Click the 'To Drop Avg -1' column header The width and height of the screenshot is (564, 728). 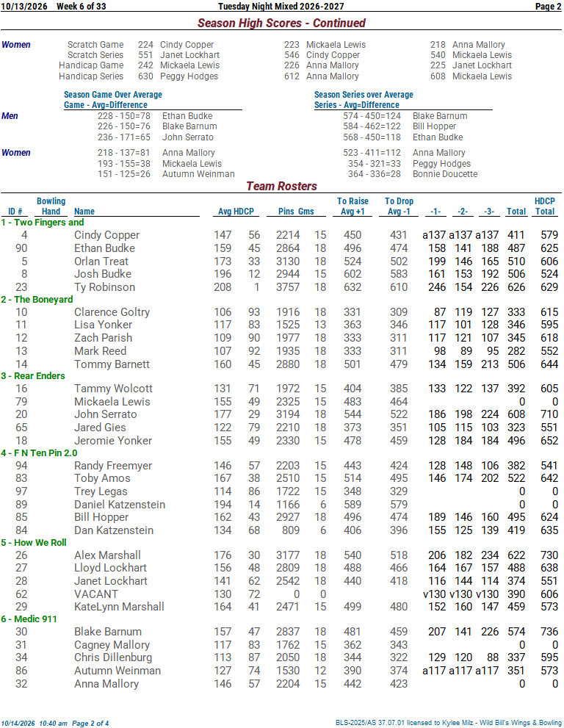click(399, 206)
